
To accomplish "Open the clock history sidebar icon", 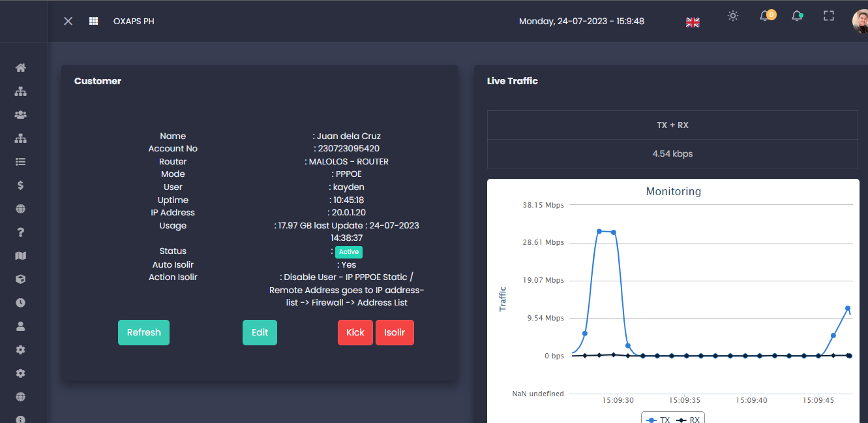I will [20, 303].
